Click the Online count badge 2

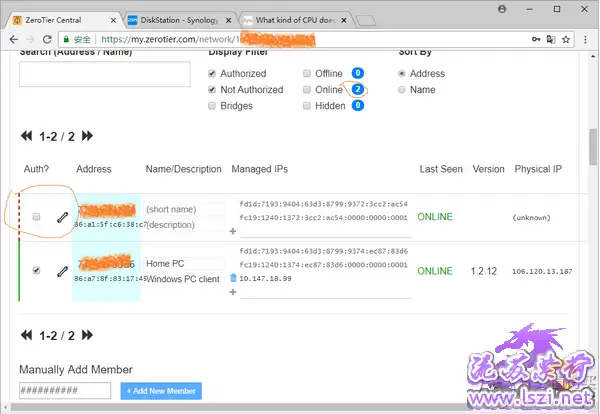tap(357, 89)
